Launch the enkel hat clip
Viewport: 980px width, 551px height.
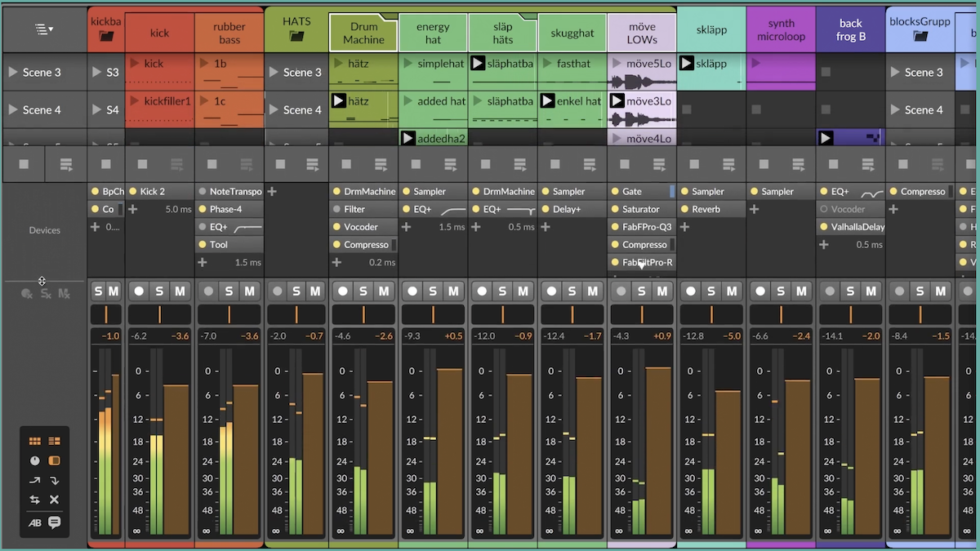[547, 101]
